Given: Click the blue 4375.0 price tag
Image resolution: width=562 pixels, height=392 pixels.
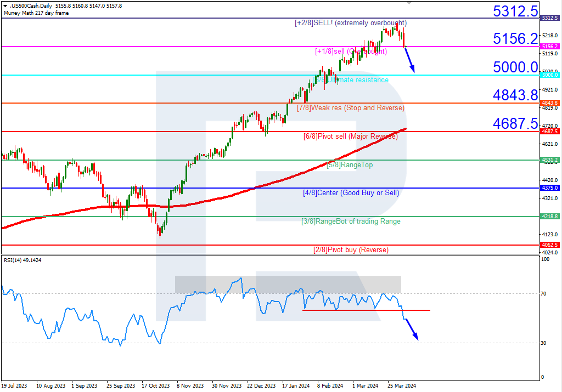Looking at the screenshot, I should point(550,188).
